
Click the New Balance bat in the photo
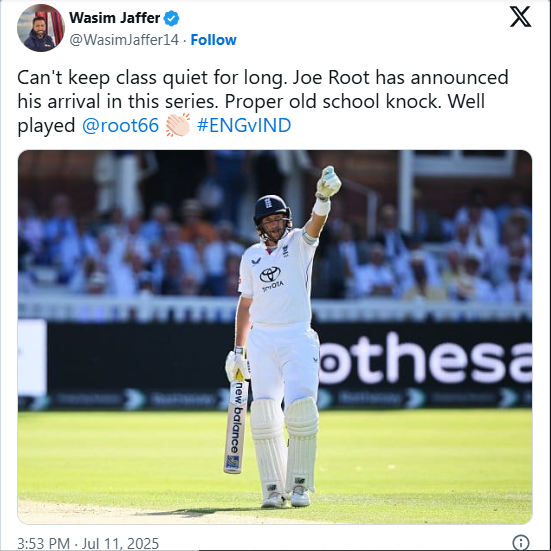(x=235, y=424)
